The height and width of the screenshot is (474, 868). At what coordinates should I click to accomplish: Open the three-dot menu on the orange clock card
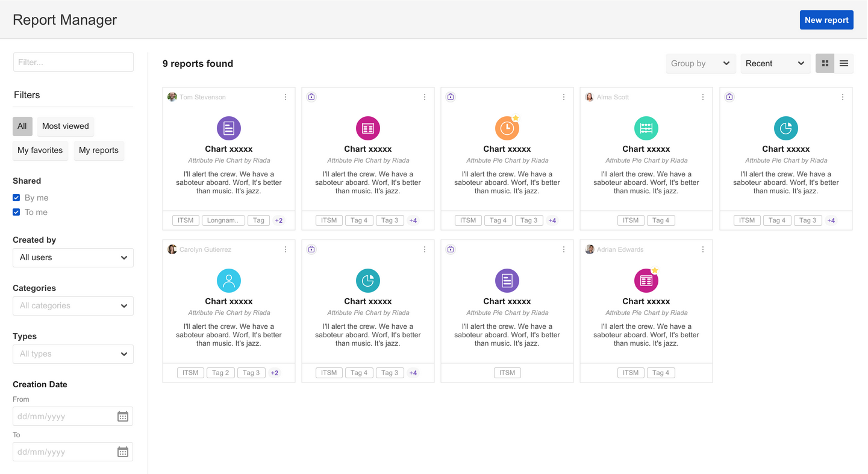coord(564,97)
